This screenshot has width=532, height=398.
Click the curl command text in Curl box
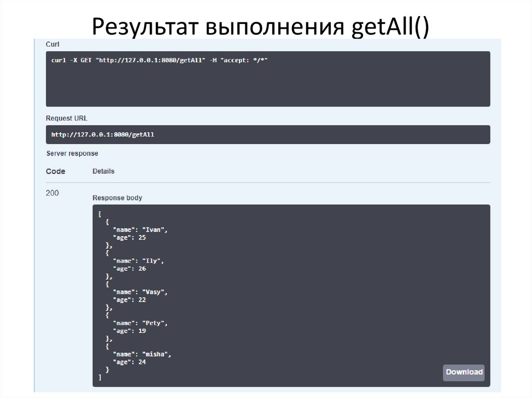click(x=159, y=60)
